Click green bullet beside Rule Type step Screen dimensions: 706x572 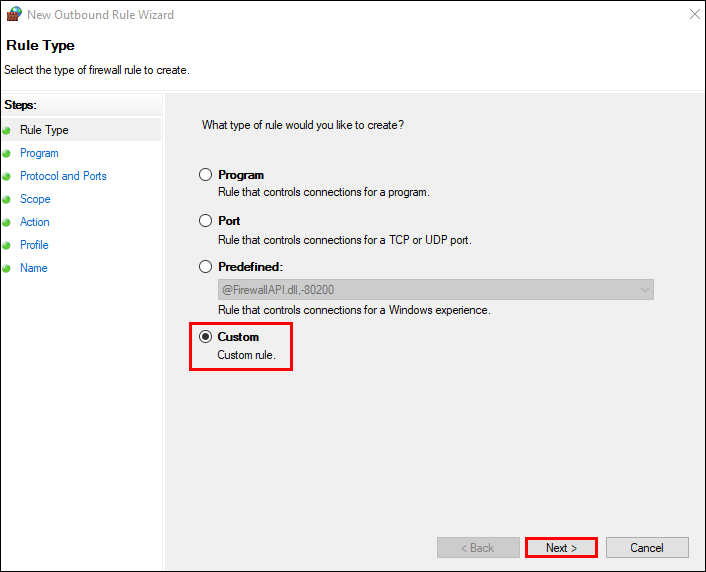(7, 130)
